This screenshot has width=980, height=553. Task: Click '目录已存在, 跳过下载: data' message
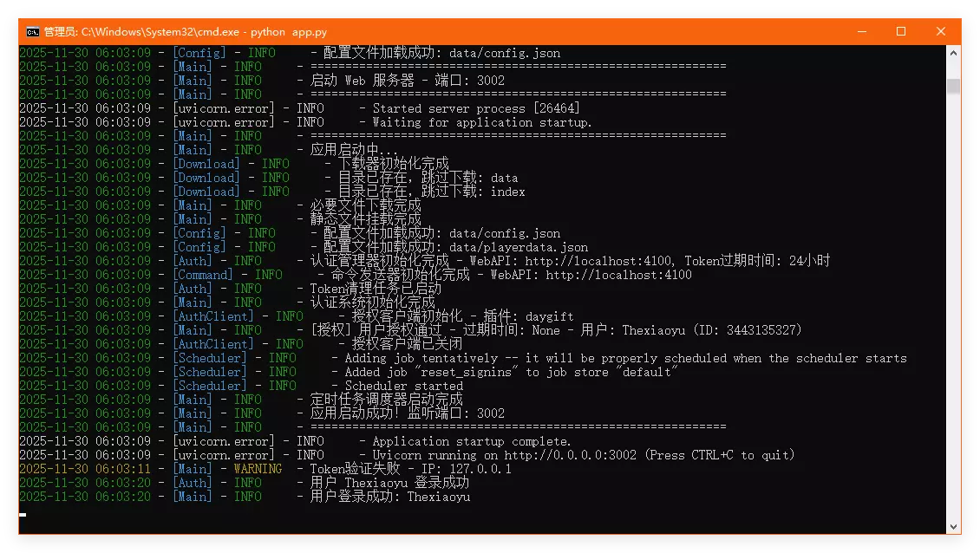pyautogui.click(x=428, y=178)
